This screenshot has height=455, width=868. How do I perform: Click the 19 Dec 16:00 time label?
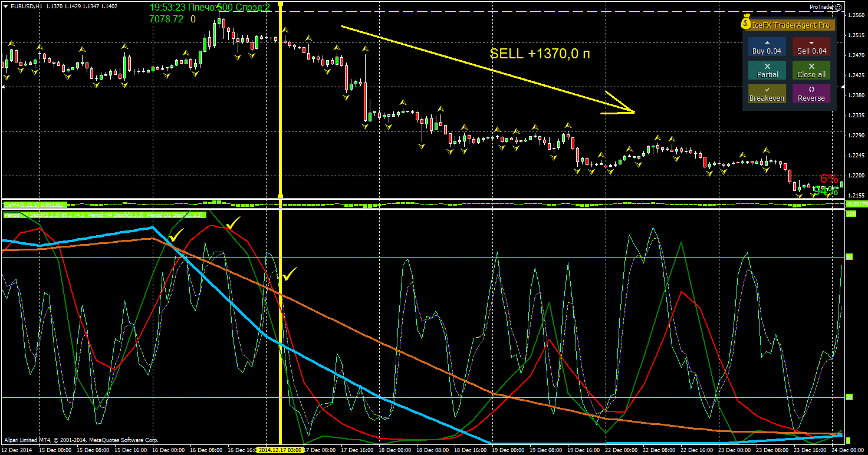[584, 450]
